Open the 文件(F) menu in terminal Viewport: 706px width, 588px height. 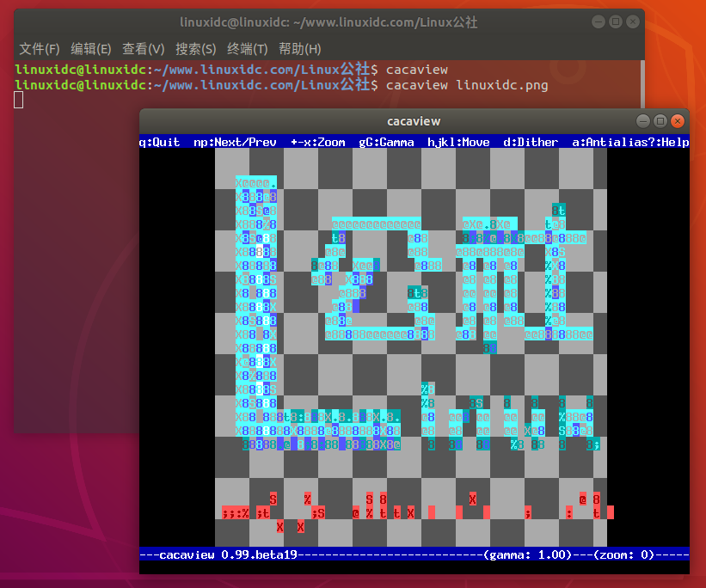pyautogui.click(x=40, y=49)
